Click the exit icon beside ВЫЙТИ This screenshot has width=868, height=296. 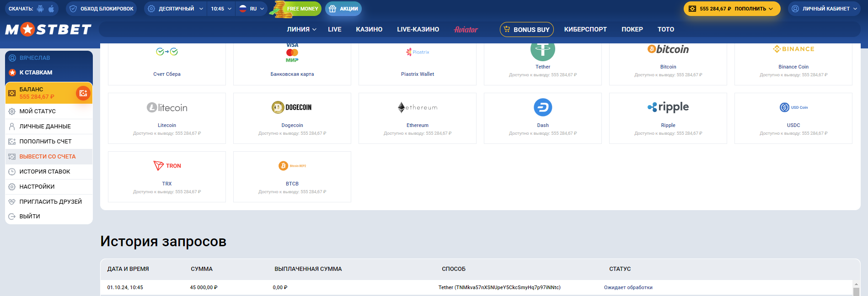coord(12,217)
